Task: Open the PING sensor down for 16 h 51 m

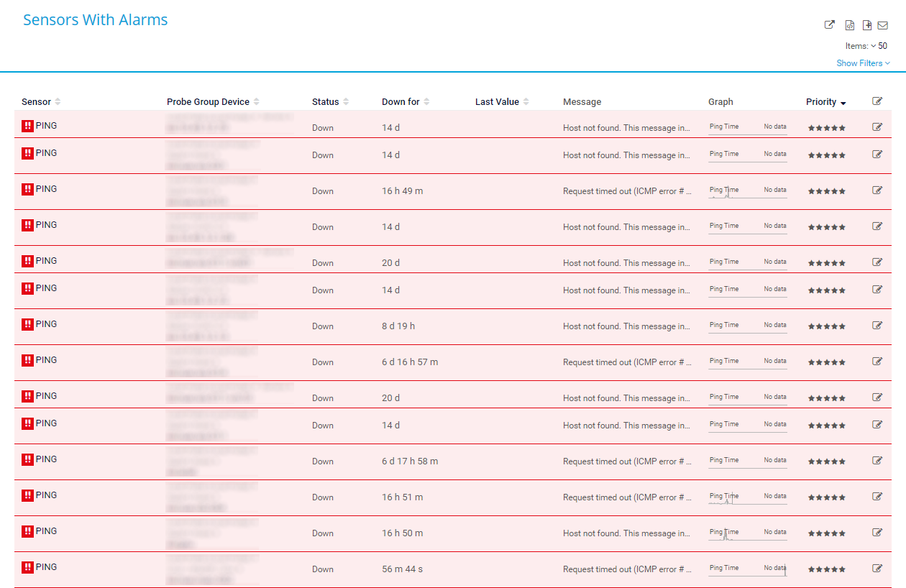Action: pos(46,495)
